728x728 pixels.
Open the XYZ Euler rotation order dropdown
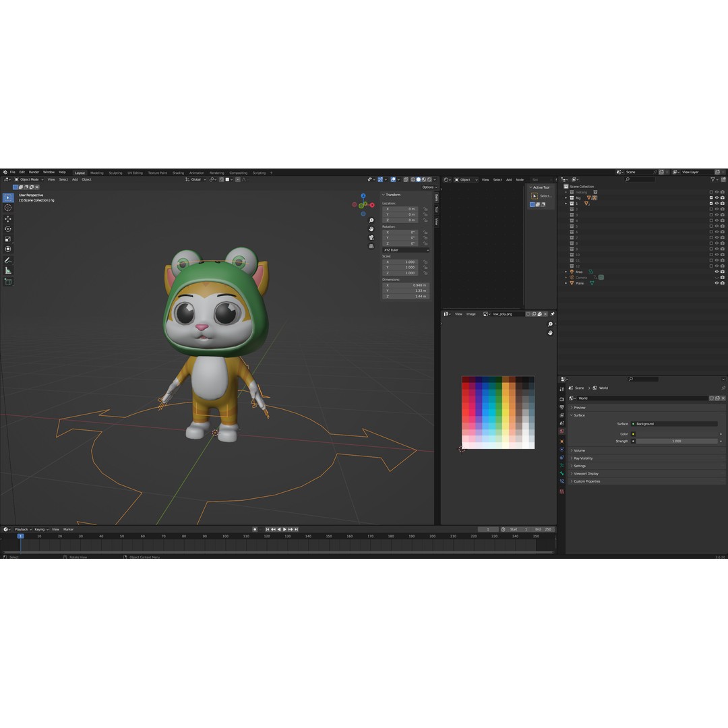click(407, 249)
